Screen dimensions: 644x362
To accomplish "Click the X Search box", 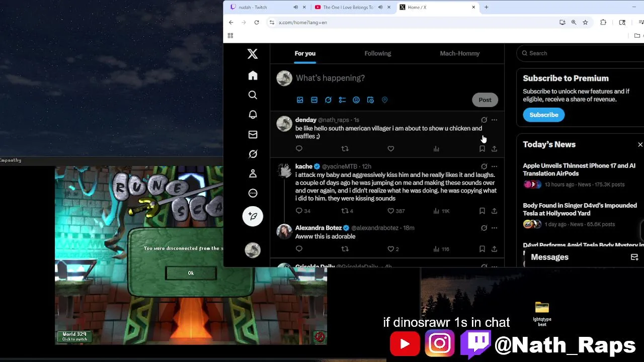I will [581, 53].
